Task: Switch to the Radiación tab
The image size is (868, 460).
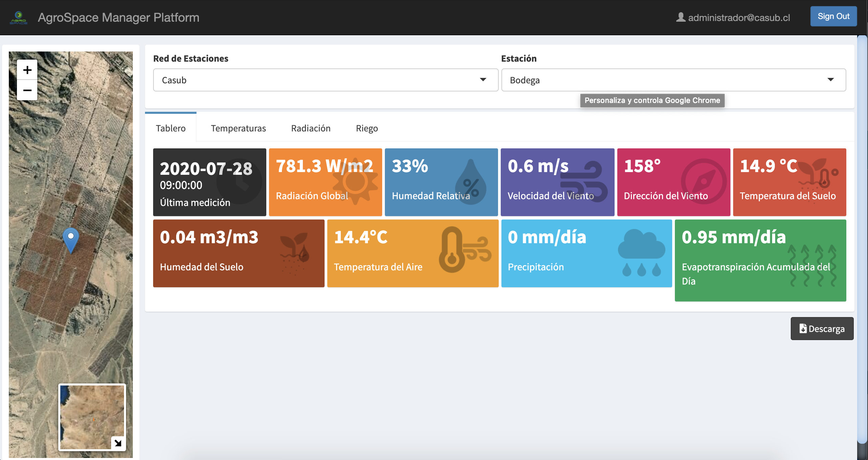Action: coord(311,128)
